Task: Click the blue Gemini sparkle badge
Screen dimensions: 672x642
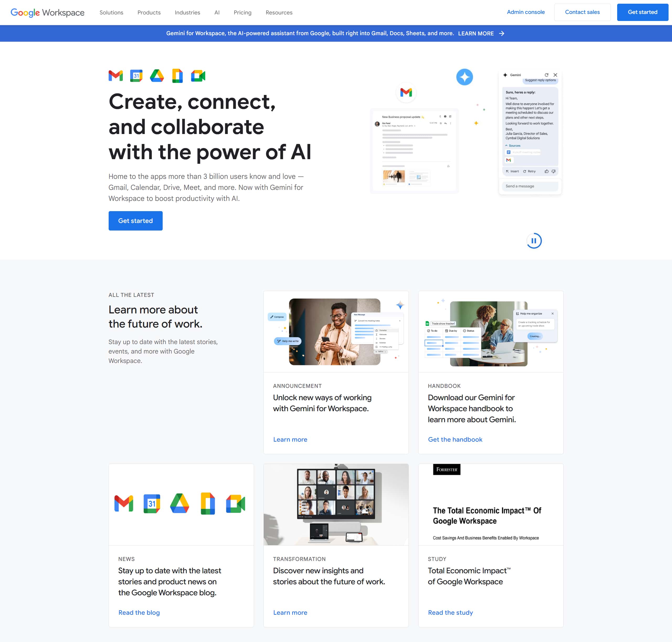Action: (464, 77)
